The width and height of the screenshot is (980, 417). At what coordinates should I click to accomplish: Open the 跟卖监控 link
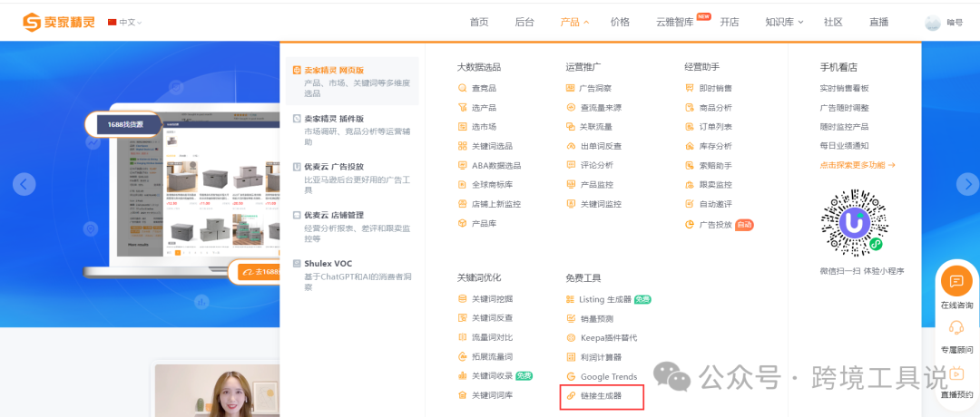716,185
